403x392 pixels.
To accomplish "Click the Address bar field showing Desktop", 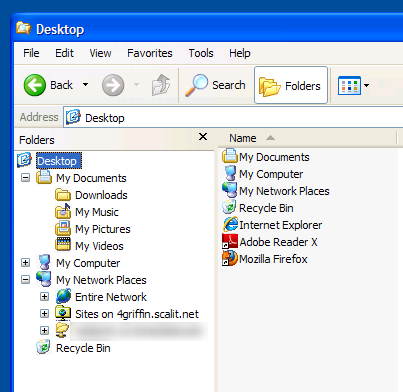I will click(233, 117).
